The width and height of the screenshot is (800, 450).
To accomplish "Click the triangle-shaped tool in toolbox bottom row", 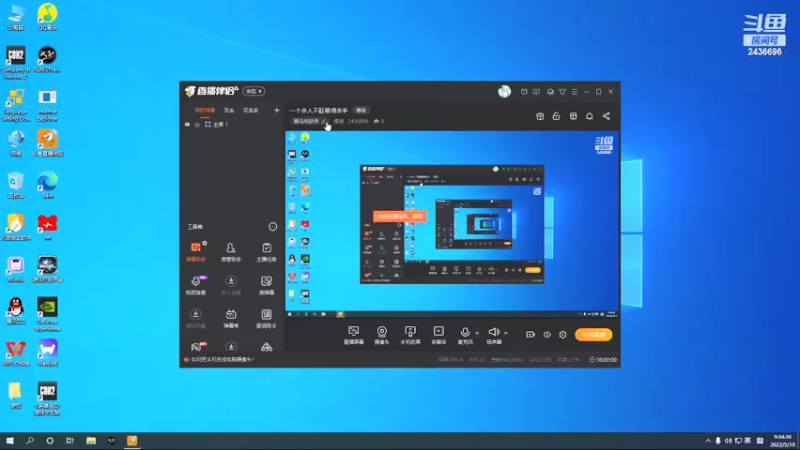I will pyautogui.click(x=266, y=347).
